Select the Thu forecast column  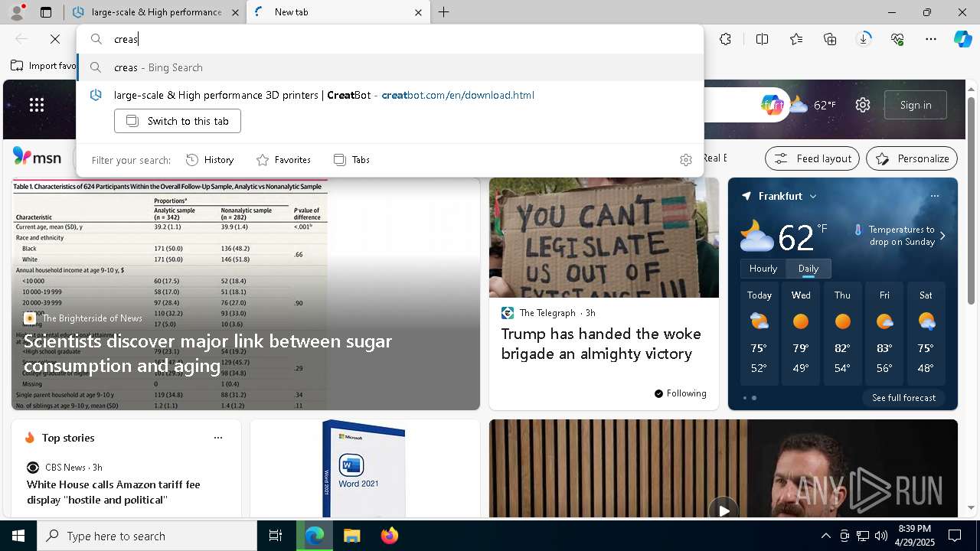(x=843, y=334)
